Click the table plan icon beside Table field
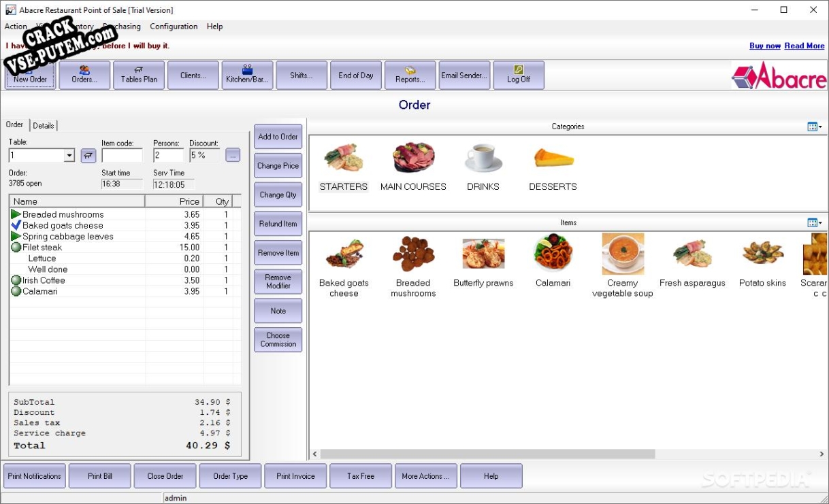This screenshot has width=829, height=504. pos(88,156)
